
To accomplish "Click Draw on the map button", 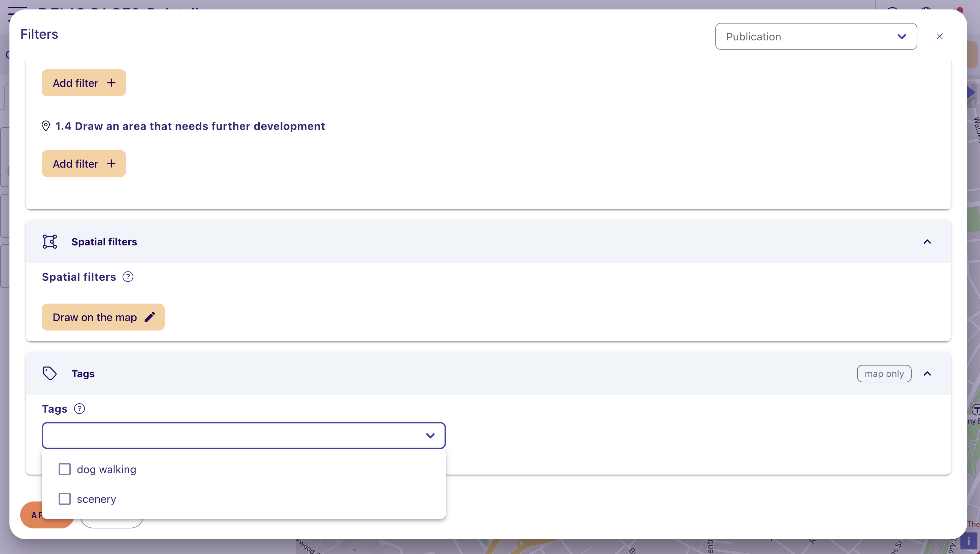I will [103, 317].
